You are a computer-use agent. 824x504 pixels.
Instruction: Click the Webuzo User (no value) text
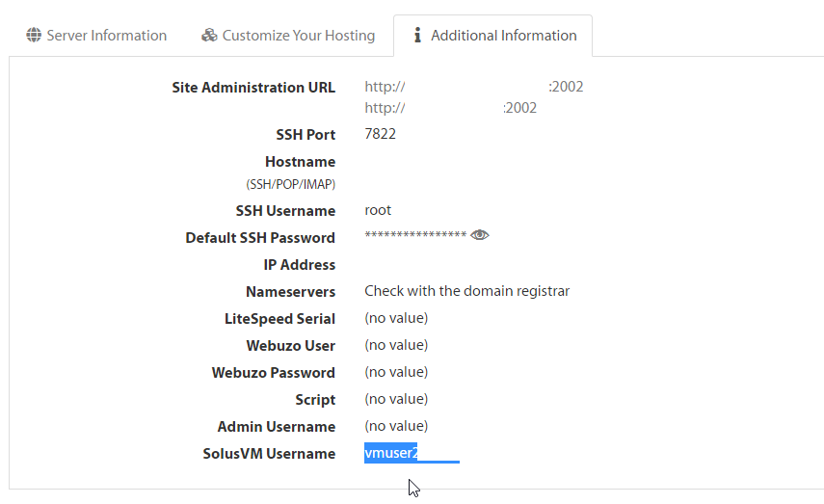click(x=396, y=345)
